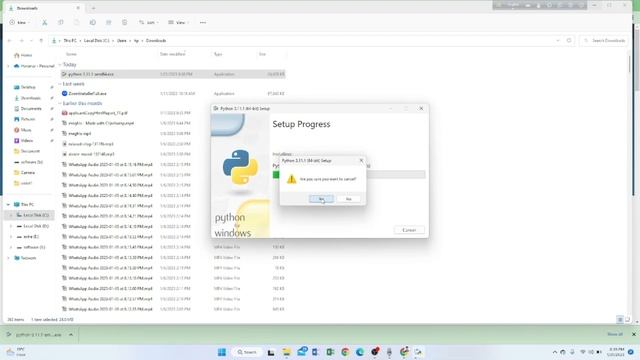Click Local Disk (C:) in the breadcrumb
This screenshot has height=360, width=640.
96,40
